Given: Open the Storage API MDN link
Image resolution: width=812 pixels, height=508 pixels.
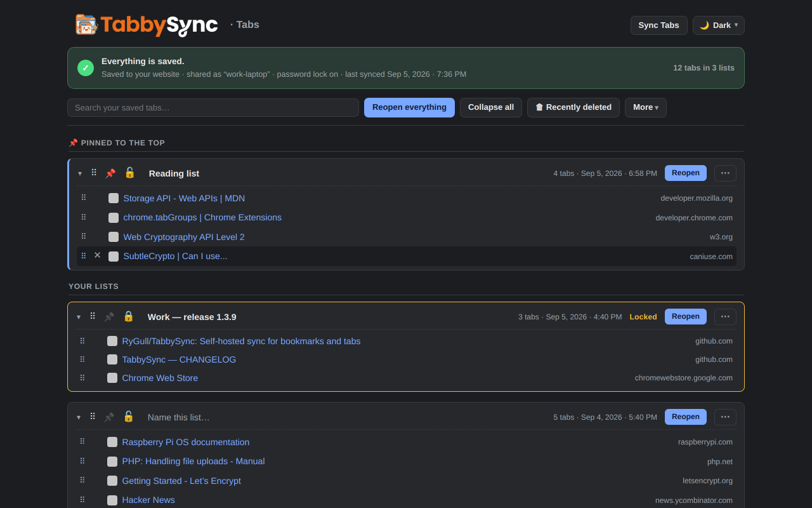Looking at the screenshot, I should click(x=184, y=198).
